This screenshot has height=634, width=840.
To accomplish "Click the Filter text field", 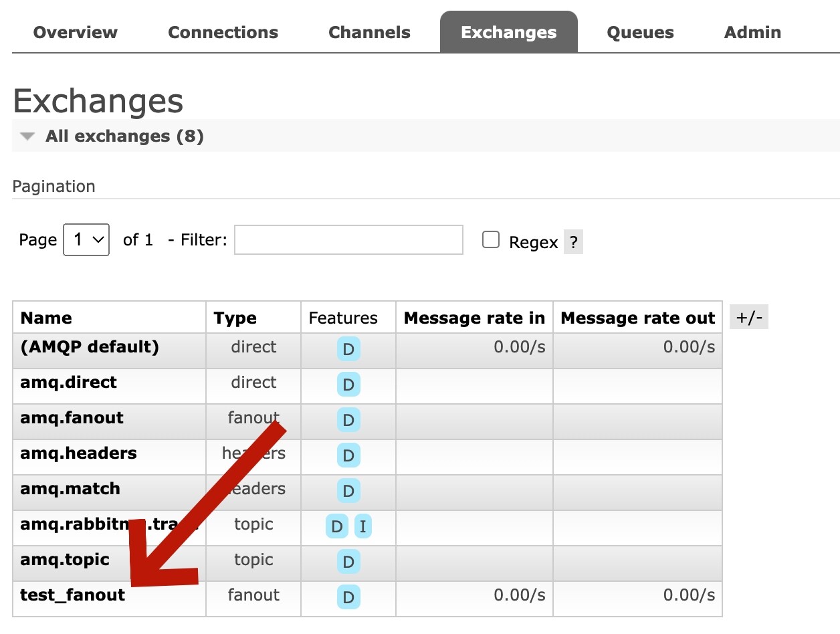I will (348, 239).
